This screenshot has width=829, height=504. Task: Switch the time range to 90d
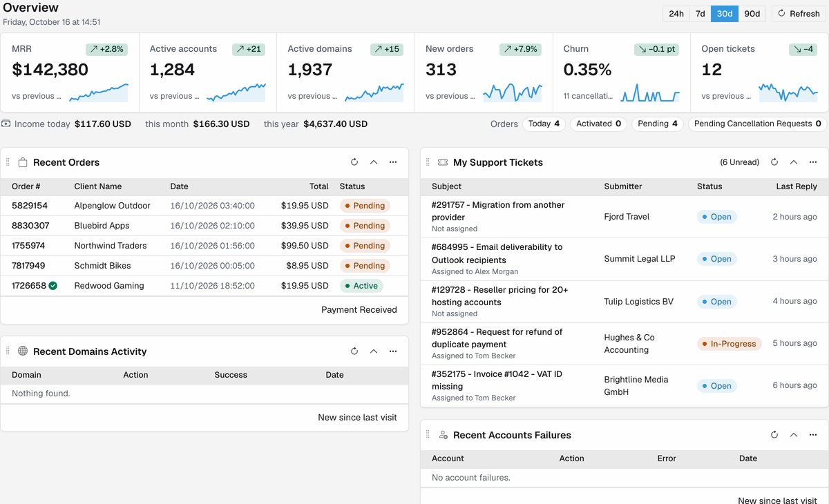click(x=752, y=14)
